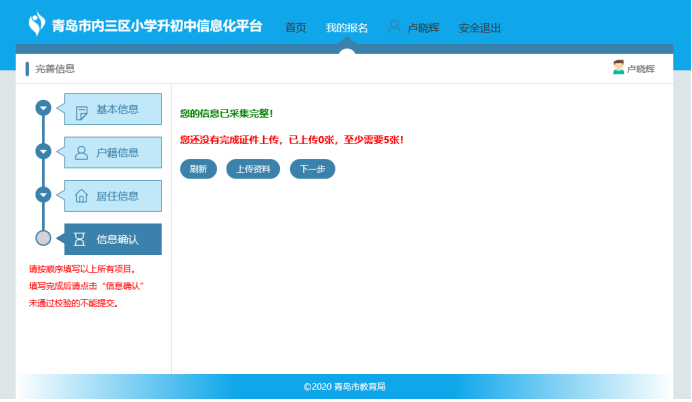
Task: Select the house icon on 居住信息 step
Action: (81, 196)
